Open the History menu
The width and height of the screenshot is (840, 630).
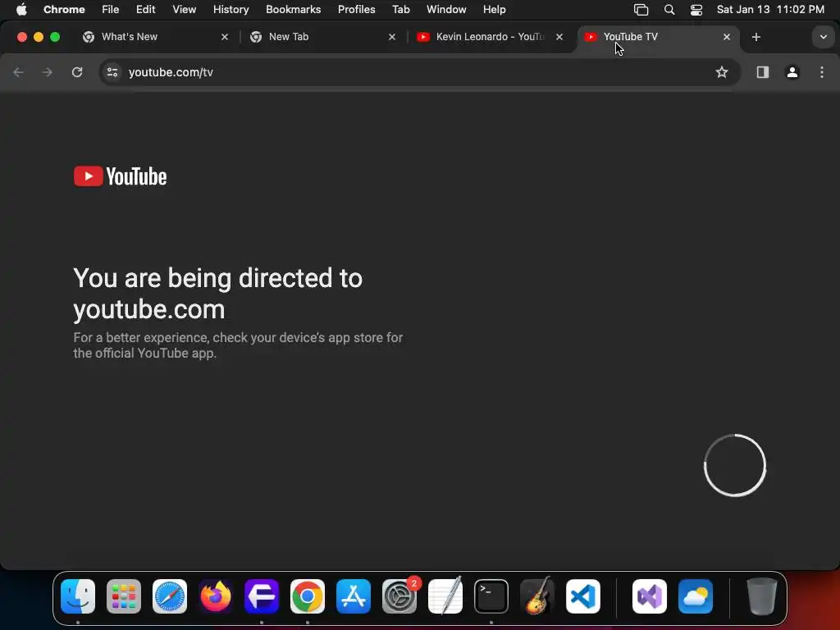(x=231, y=9)
